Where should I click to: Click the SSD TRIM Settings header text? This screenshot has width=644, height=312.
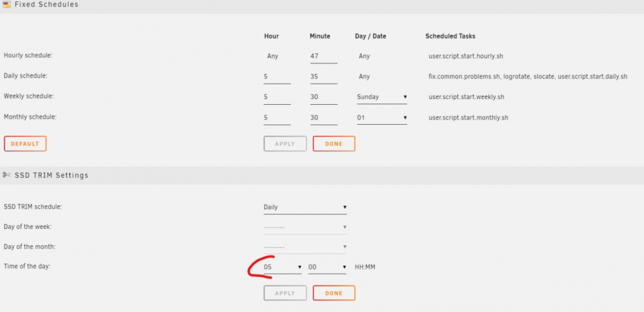pos(52,175)
